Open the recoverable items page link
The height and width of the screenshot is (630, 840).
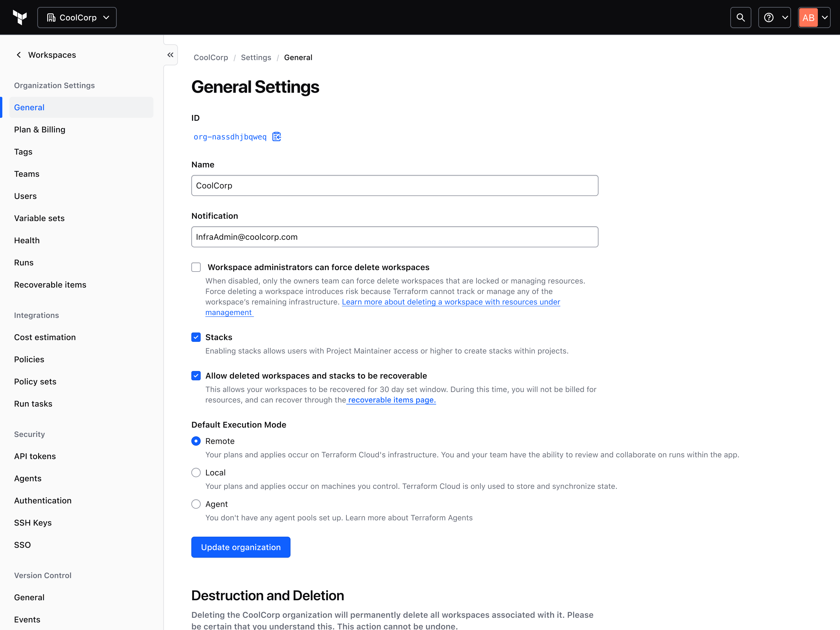pyautogui.click(x=391, y=400)
